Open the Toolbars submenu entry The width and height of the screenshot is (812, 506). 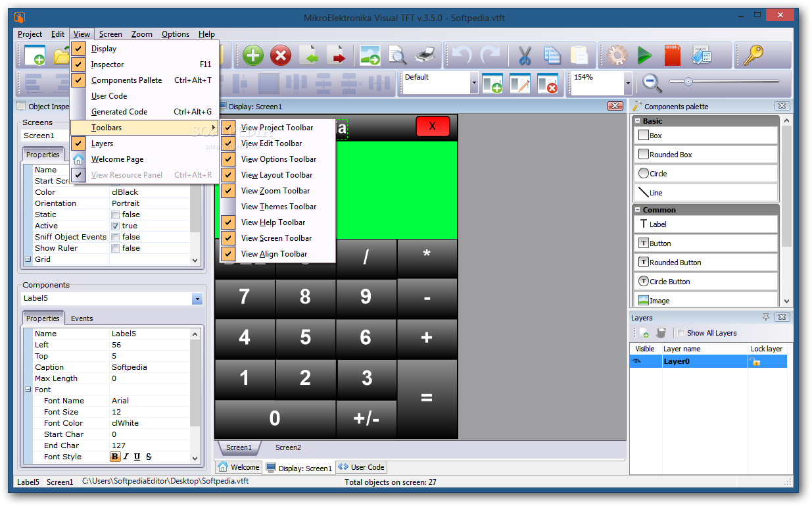click(144, 128)
